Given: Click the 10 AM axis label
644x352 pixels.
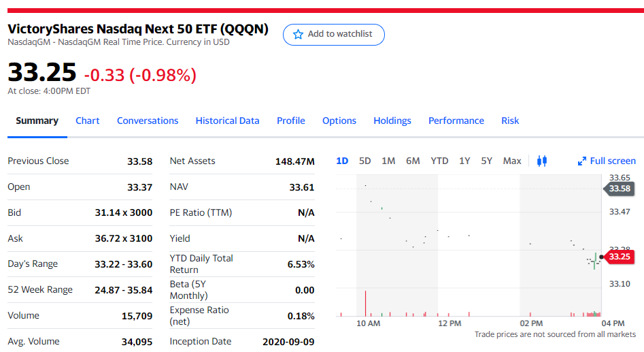Looking at the screenshot, I should point(368,323).
